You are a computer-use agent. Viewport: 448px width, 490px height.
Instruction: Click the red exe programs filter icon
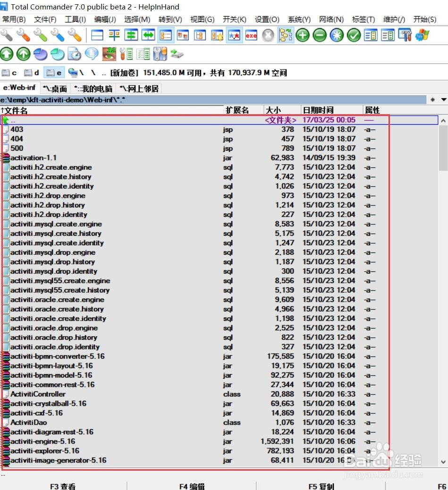pyautogui.click(x=251, y=35)
